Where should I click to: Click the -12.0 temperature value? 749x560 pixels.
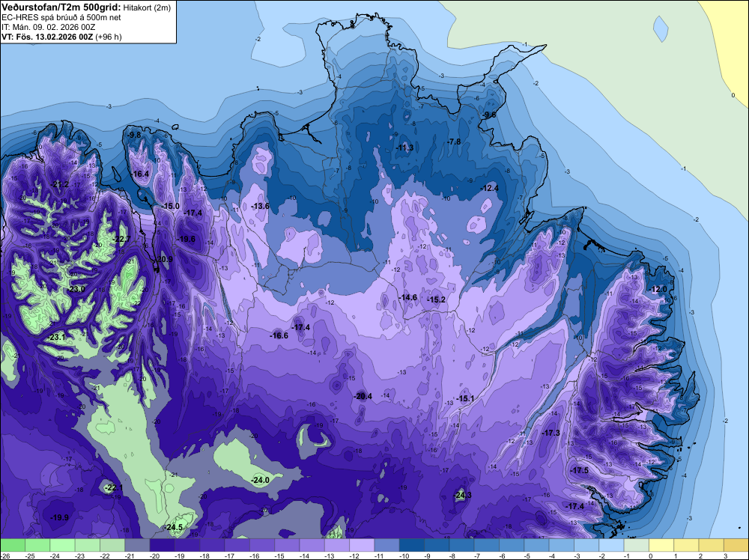658,289
